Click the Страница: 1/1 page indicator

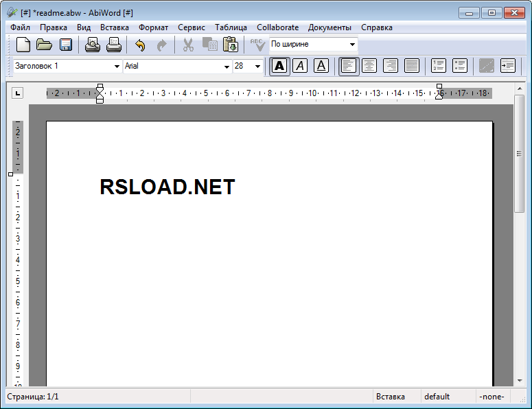(33, 397)
